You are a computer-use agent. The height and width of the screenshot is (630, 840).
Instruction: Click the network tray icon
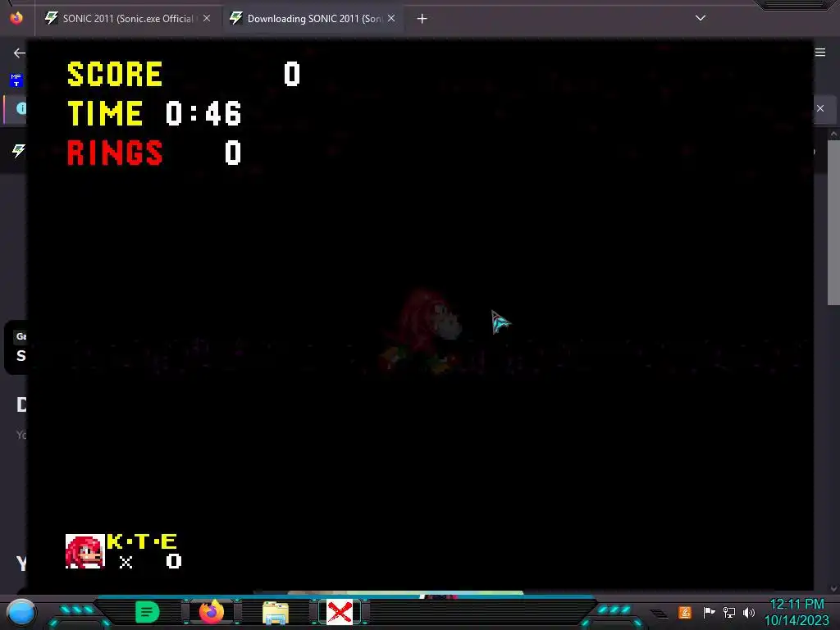[x=729, y=612]
